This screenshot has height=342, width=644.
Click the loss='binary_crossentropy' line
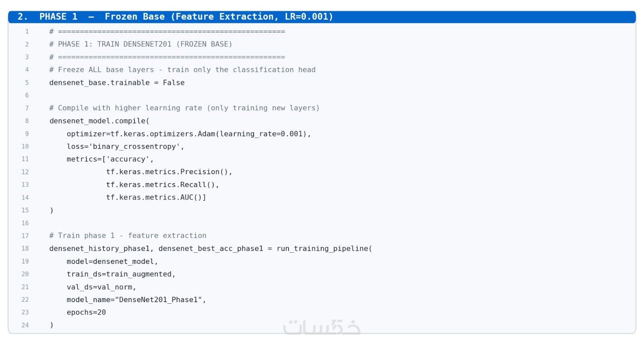(125, 146)
